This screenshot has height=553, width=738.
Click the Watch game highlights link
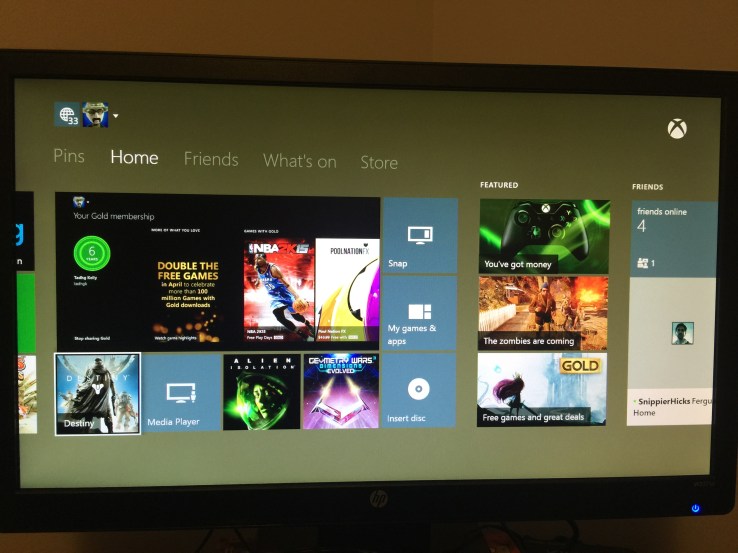coord(175,338)
